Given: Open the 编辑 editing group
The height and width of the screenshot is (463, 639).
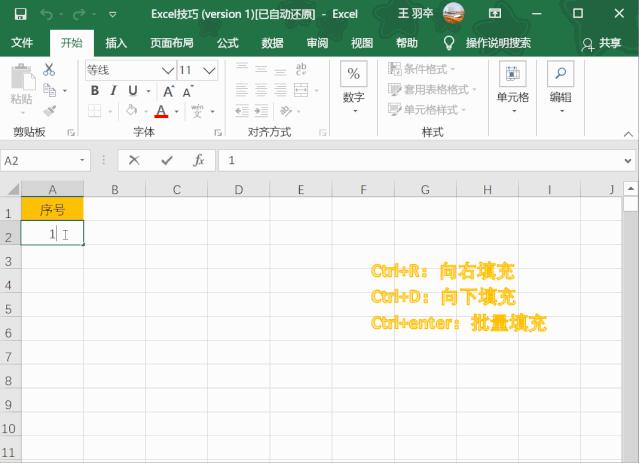Looking at the screenshot, I should point(560,87).
